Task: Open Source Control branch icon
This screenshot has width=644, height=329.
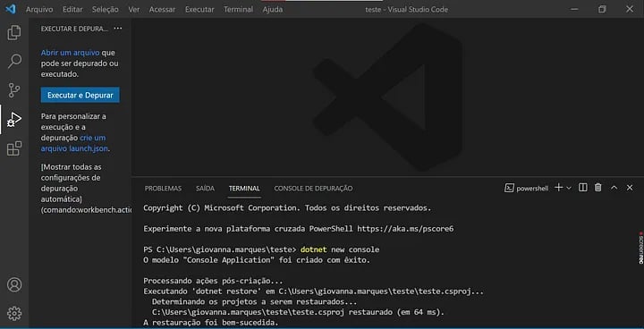Action: click(x=14, y=90)
